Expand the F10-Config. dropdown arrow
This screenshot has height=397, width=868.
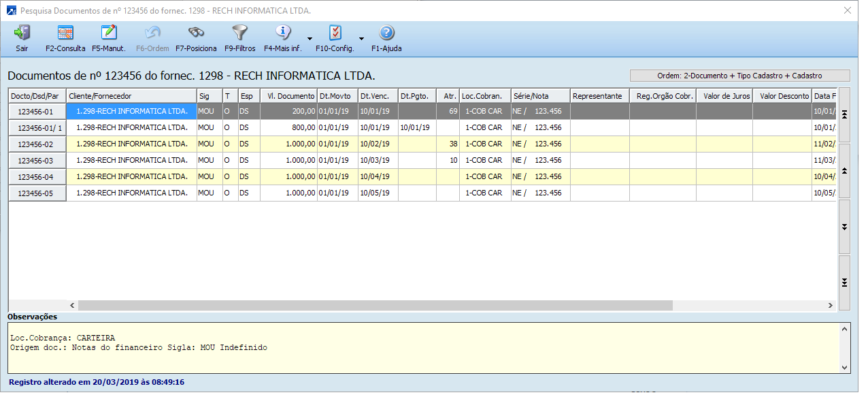point(361,39)
